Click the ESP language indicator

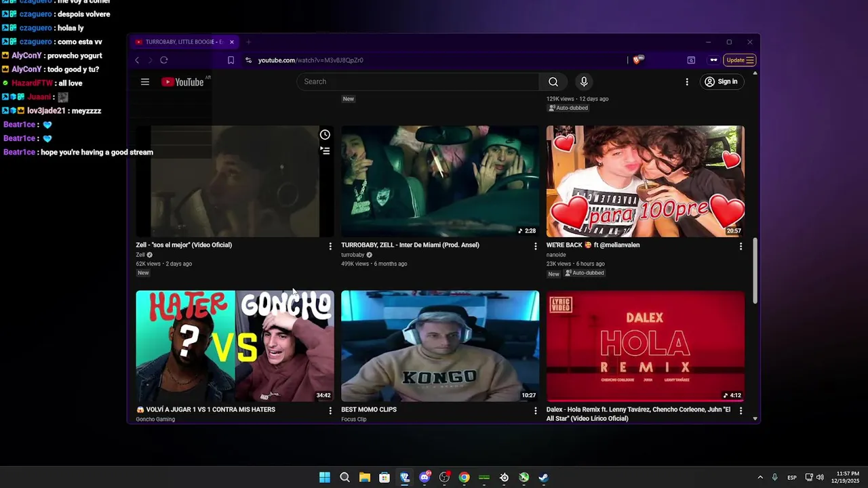[792, 478]
